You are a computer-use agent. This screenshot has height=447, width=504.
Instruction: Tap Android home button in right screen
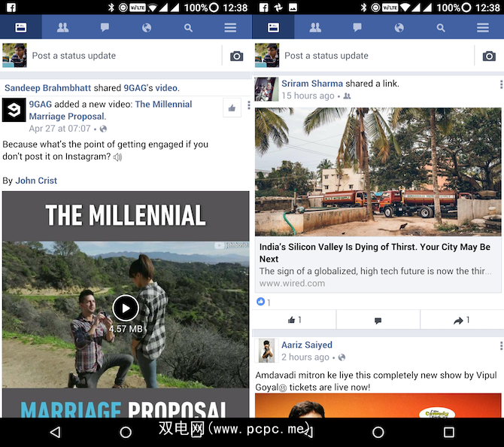pyautogui.click(x=378, y=432)
